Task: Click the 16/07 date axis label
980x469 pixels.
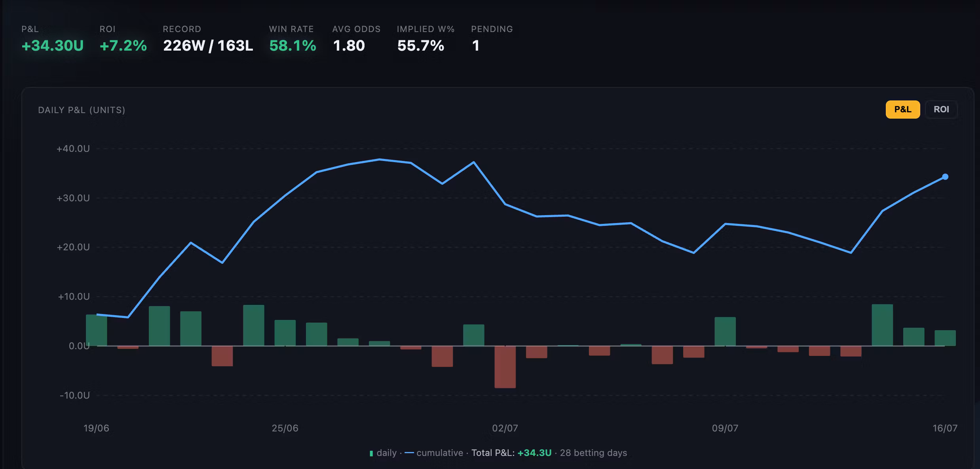Action: coord(945,428)
